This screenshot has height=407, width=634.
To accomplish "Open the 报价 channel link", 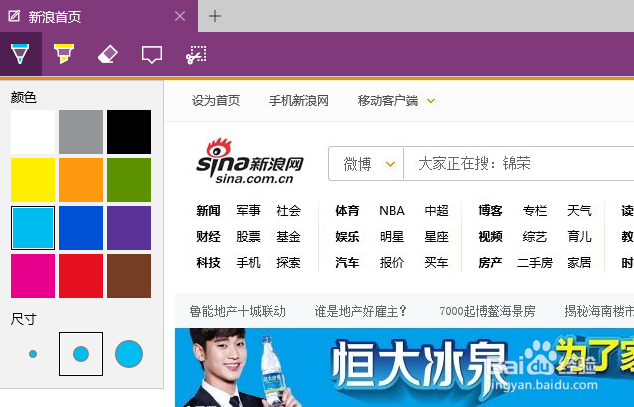I will [x=392, y=263].
